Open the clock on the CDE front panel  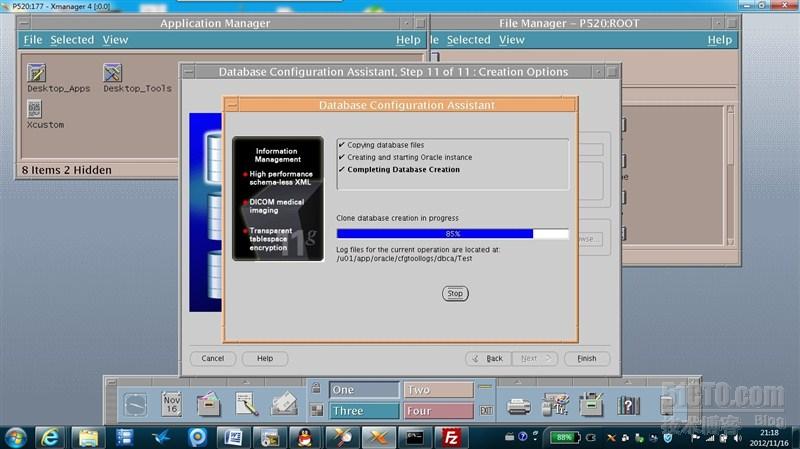[135, 405]
